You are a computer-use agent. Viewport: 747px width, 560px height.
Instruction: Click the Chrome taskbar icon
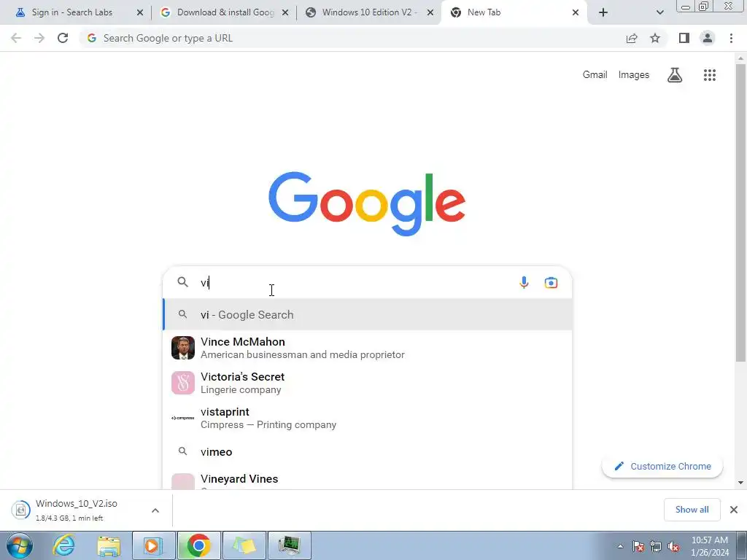click(198, 545)
